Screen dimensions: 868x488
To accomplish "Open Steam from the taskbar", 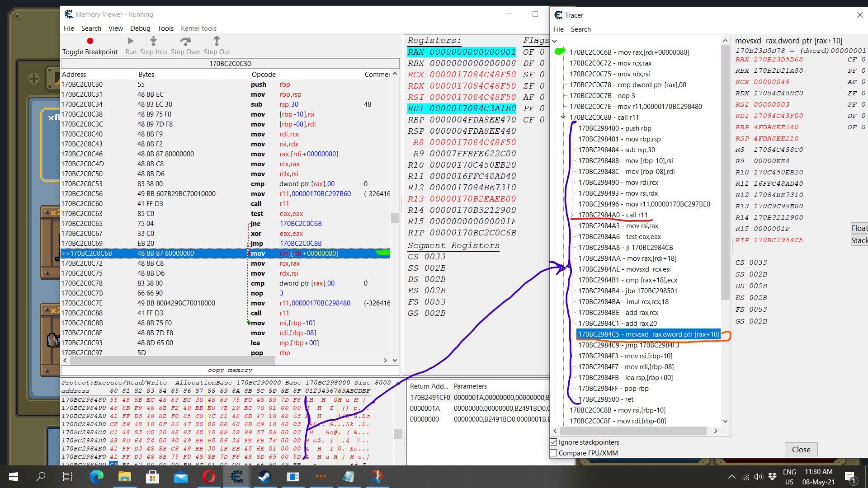I will coord(264,476).
